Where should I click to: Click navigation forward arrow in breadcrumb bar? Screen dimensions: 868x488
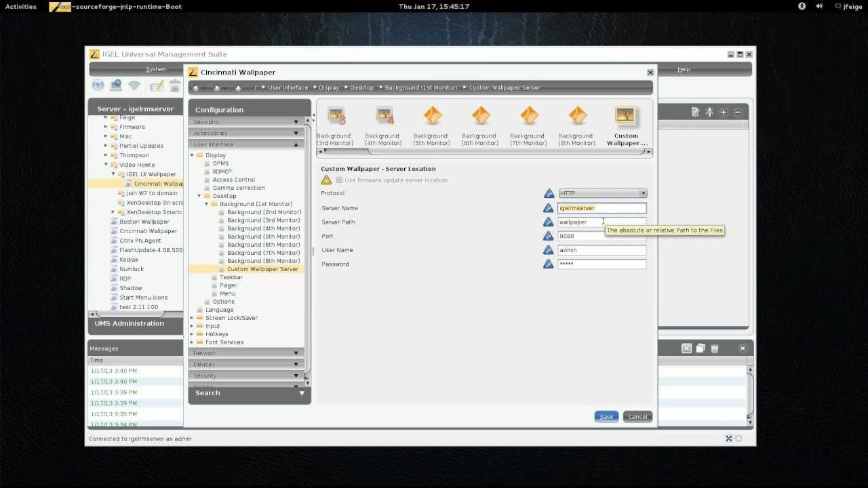pyautogui.click(x=217, y=87)
